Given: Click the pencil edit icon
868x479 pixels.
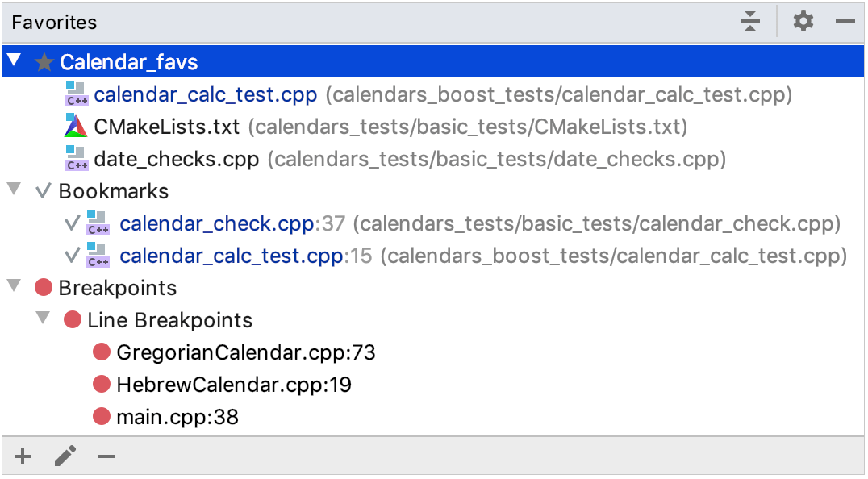Looking at the screenshot, I should click(x=65, y=456).
